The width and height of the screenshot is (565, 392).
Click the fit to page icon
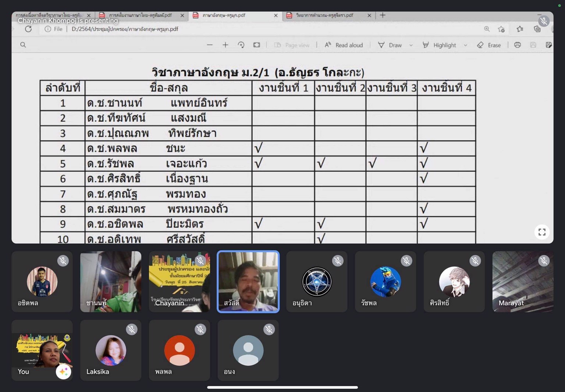click(x=257, y=45)
